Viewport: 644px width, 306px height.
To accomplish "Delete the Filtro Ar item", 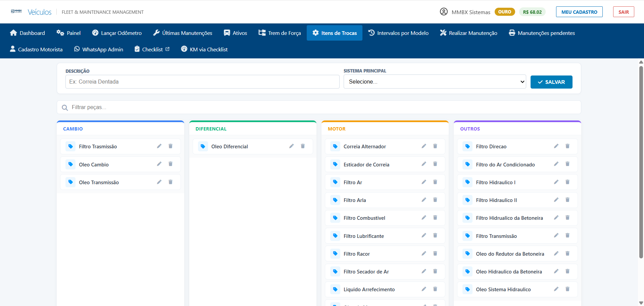I will [x=435, y=182].
